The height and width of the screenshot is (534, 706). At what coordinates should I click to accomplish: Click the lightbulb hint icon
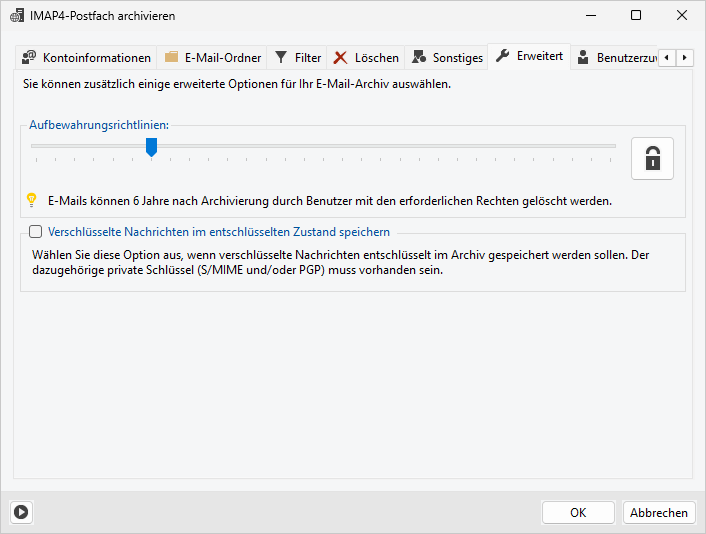click(31, 200)
